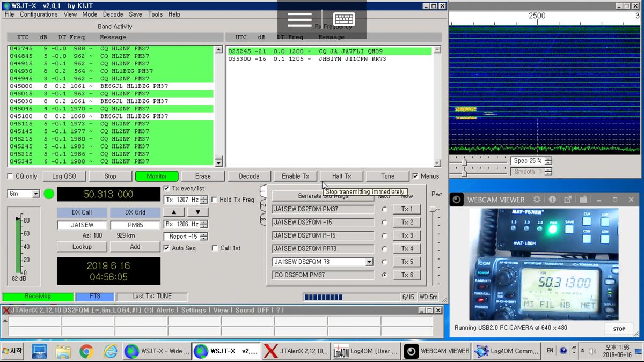Adjust the Smooth 1 spinner

[x=548, y=172]
